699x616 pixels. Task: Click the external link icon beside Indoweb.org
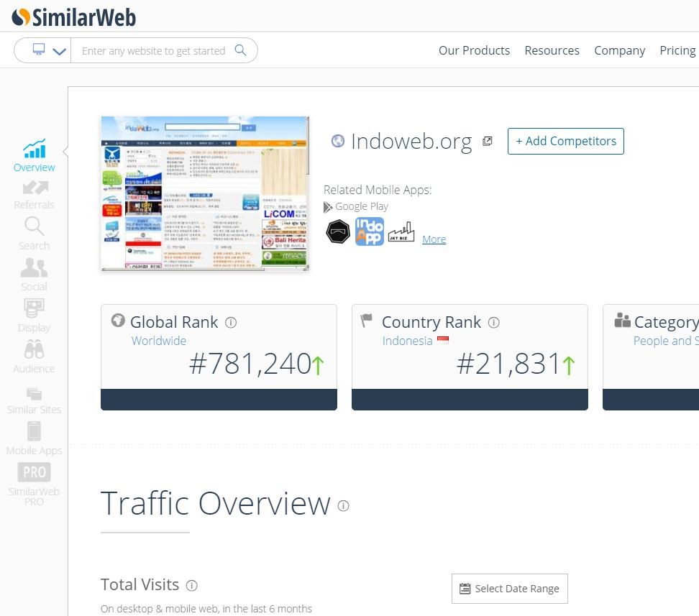point(488,142)
